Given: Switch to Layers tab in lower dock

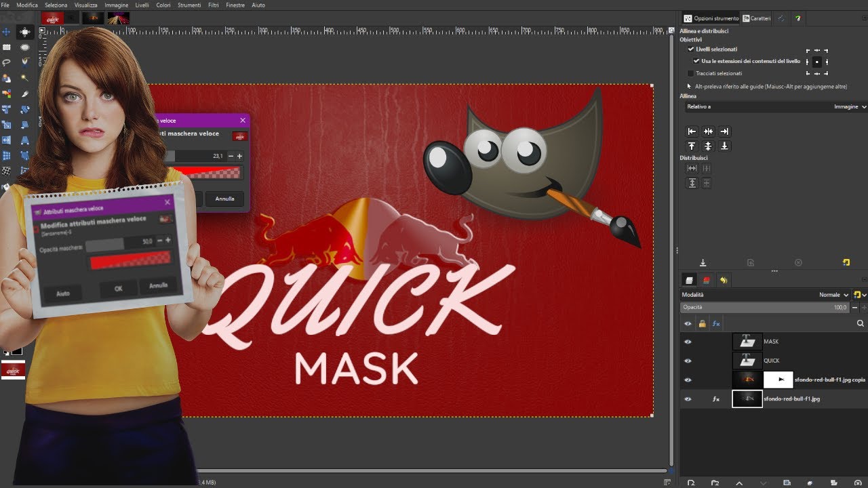Looking at the screenshot, I should pos(690,280).
